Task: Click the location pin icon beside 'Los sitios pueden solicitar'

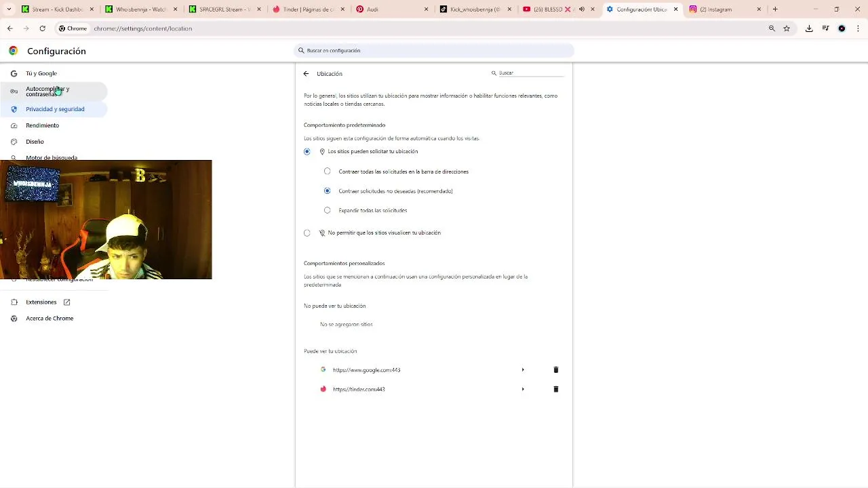Action: [x=322, y=152]
